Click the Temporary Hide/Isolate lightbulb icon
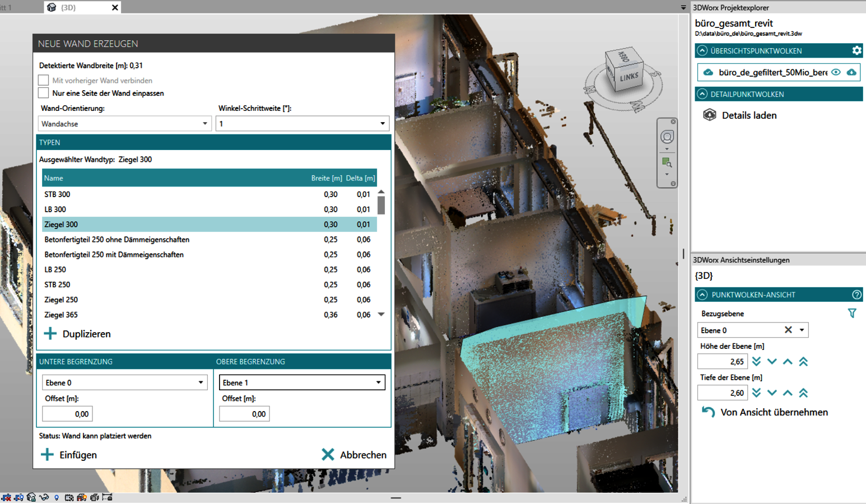 (x=56, y=498)
